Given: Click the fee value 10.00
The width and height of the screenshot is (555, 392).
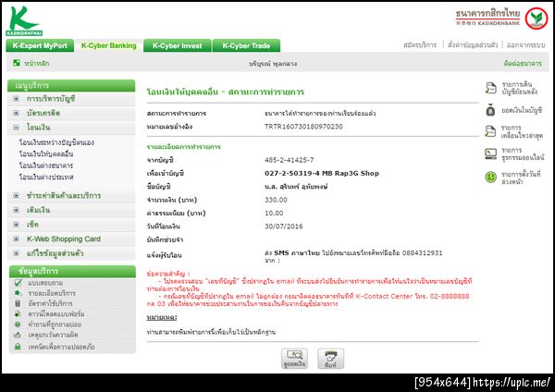Looking at the screenshot, I should (274, 213).
